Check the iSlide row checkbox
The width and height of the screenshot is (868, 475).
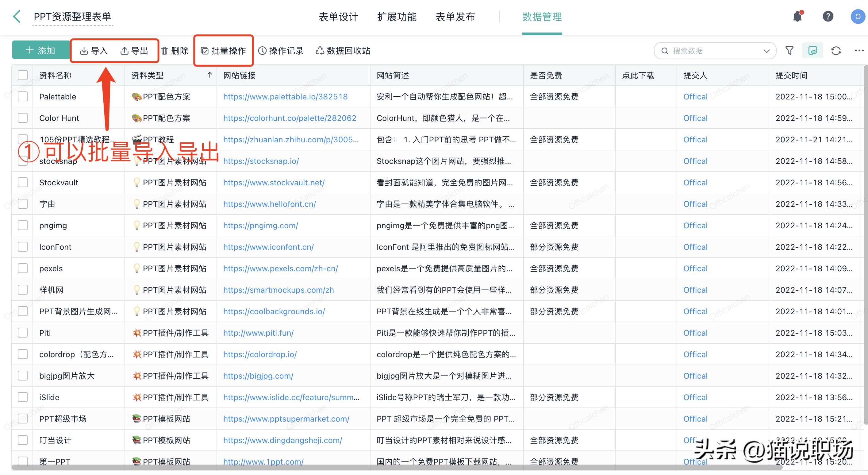click(x=23, y=397)
